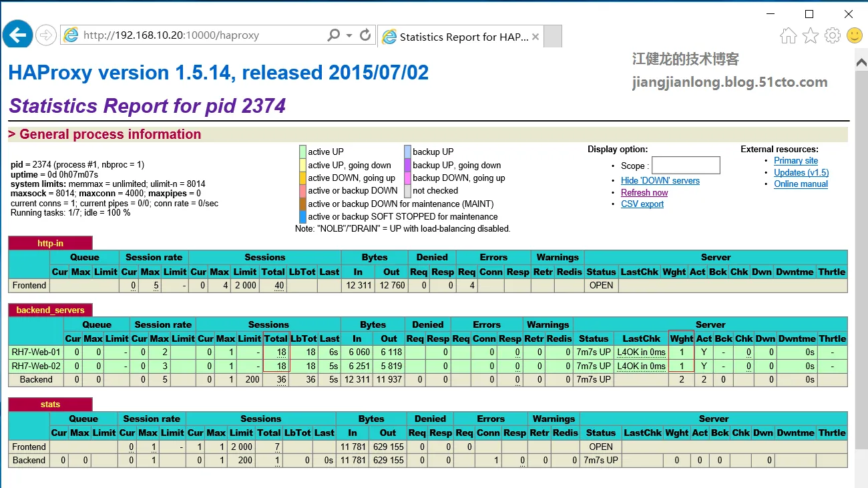The image size is (868, 488).
Task: Close the Statistics Report tab
Action: pyautogui.click(x=535, y=37)
